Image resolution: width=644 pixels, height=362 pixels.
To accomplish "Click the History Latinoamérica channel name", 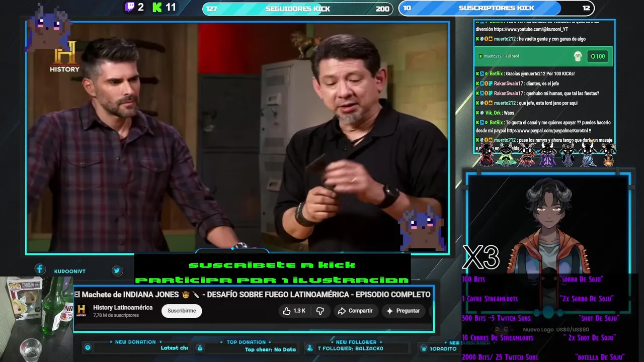I will 123,308.
